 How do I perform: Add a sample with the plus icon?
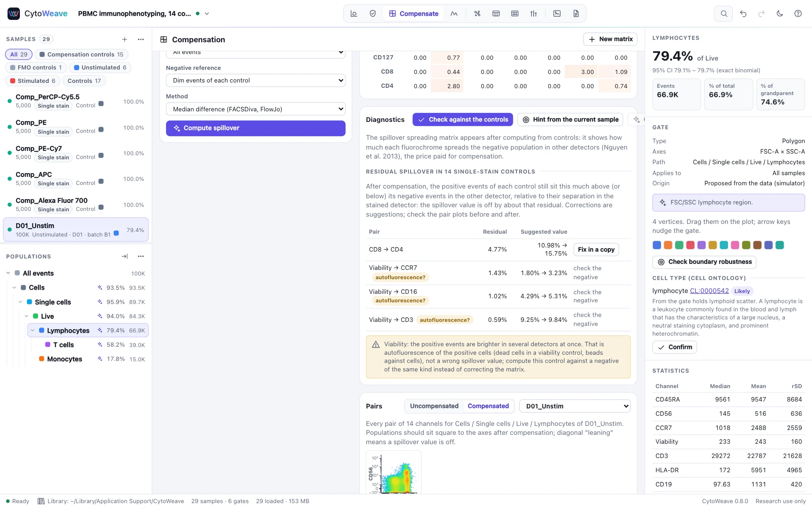pos(125,39)
